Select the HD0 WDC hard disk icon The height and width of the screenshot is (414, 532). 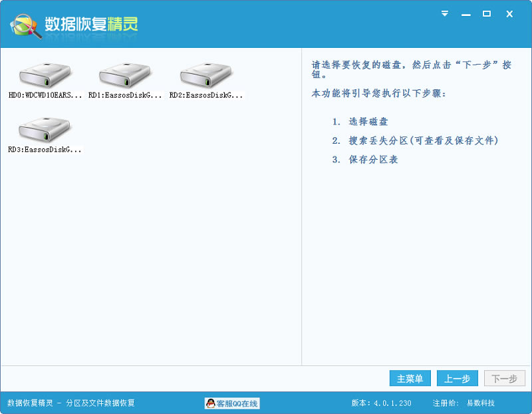coord(45,75)
